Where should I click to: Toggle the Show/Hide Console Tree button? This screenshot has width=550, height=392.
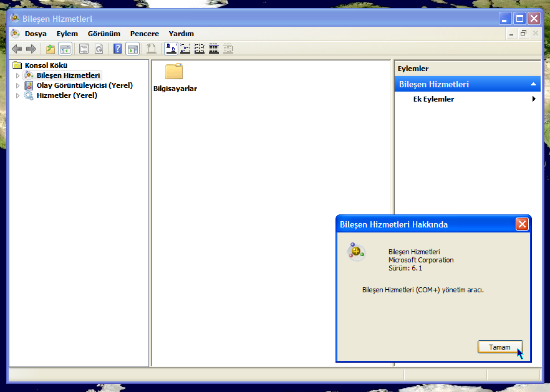click(x=65, y=49)
